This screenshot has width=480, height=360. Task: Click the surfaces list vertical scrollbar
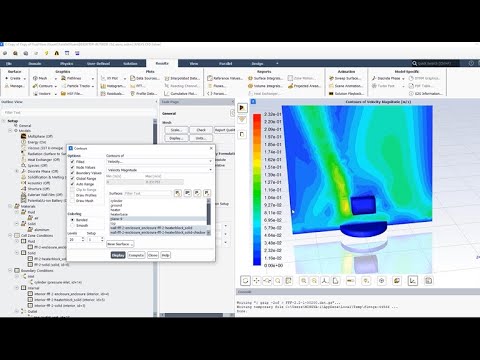tap(209, 217)
